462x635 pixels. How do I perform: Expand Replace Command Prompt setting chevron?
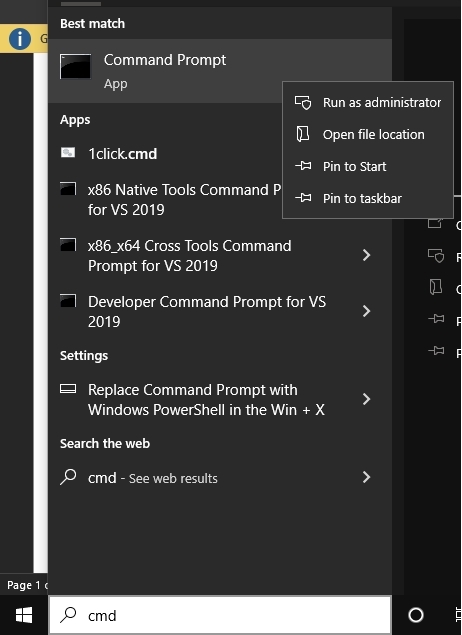[x=366, y=399]
